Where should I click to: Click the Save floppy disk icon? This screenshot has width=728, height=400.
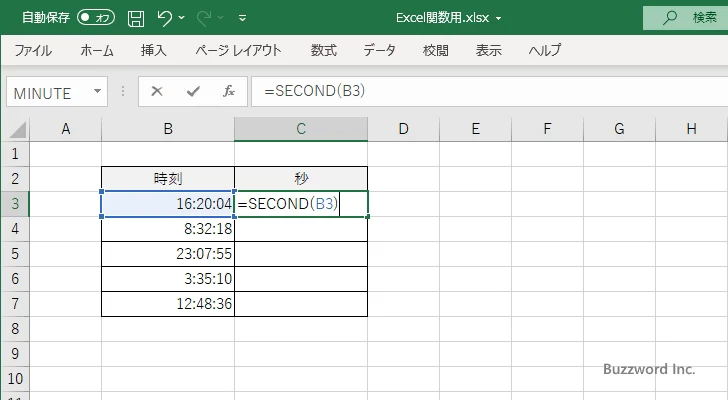(x=136, y=18)
